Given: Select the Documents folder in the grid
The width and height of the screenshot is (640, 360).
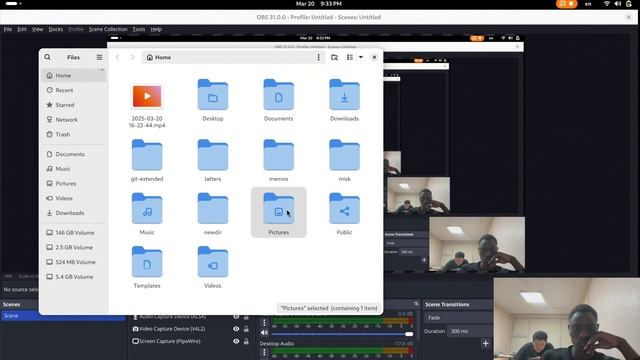Looking at the screenshot, I should point(278,100).
